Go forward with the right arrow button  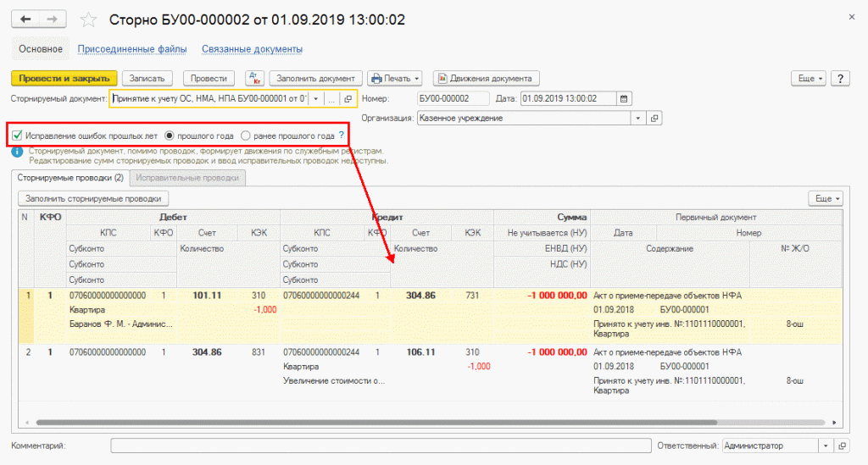tap(53, 19)
